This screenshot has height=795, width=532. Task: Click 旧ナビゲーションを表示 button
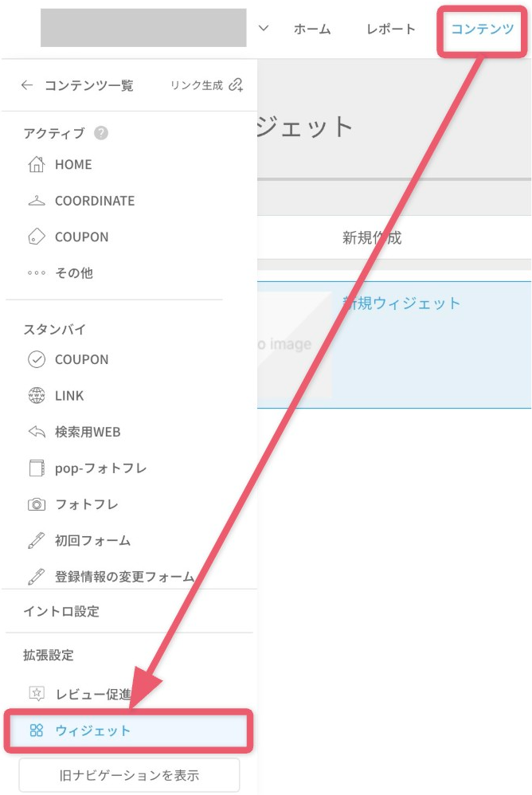tap(129, 775)
